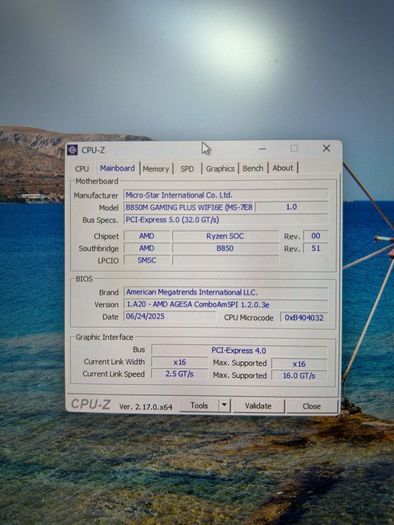The image size is (394, 525).
Task: Click the Current Link Speed label
Action: 113,374
